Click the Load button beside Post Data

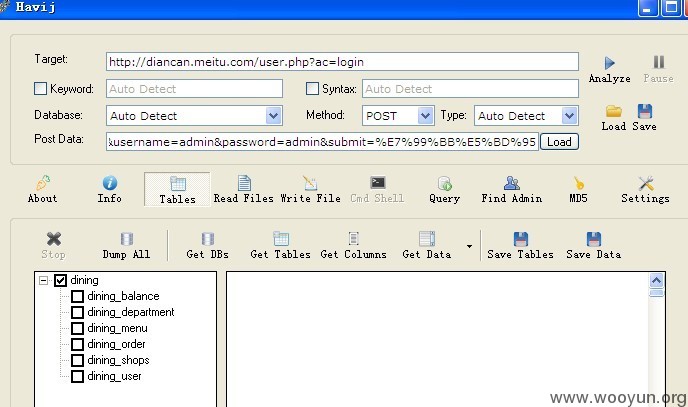click(x=559, y=142)
